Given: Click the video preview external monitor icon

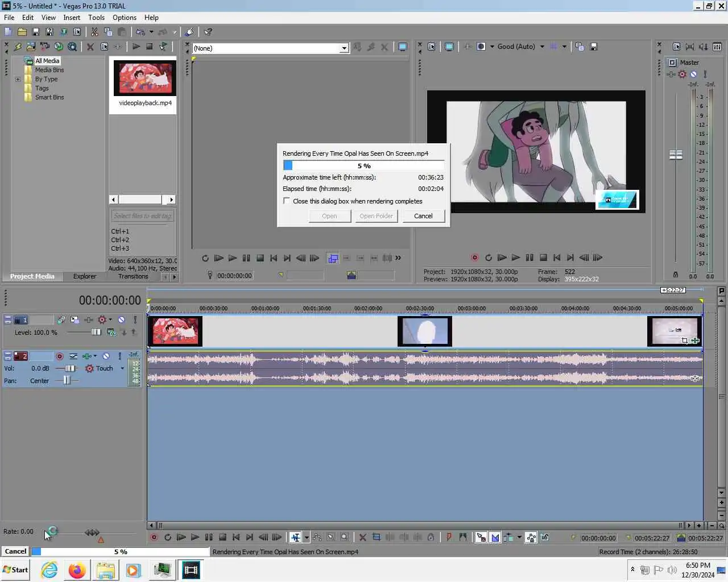Looking at the screenshot, I should (x=449, y=47).
